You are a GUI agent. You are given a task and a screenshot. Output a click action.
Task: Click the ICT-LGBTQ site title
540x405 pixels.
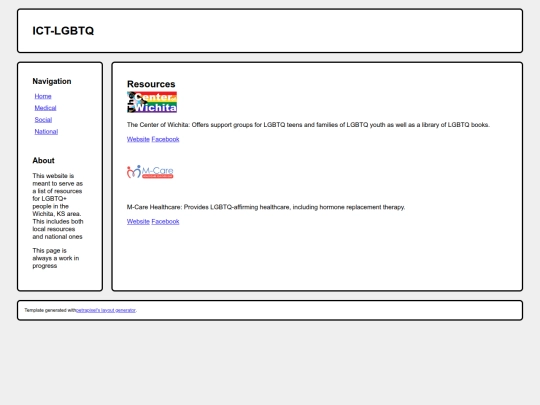pos(63,31)
